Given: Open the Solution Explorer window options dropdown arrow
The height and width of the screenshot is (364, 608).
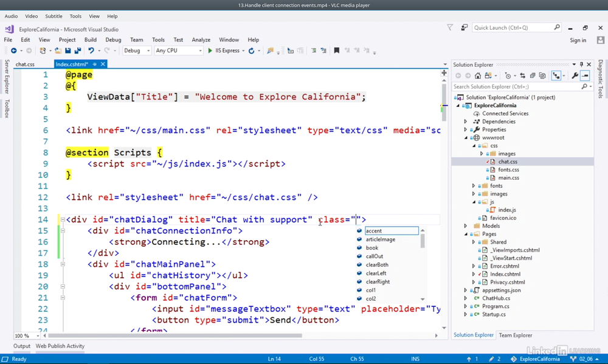Looking at the screenshot, I should pyautogui.click(x=575, y=64).
